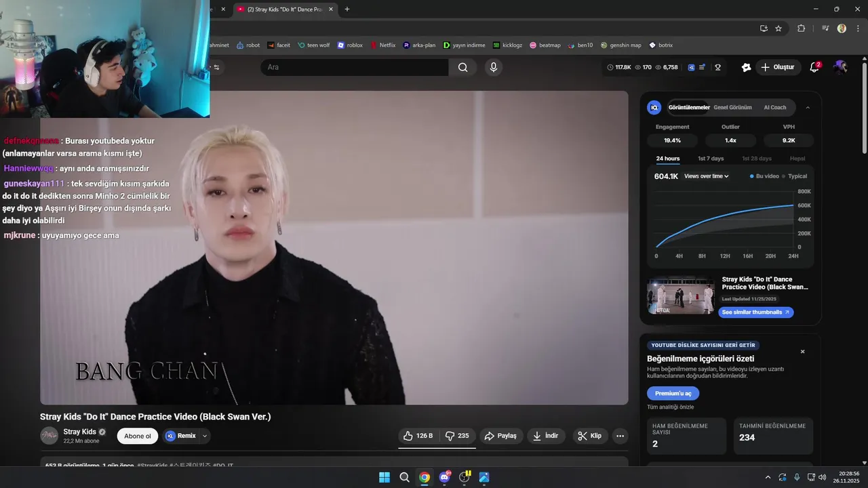
Task: Click the media control icon in Chrome toolbar
Action: coord(825,28)
